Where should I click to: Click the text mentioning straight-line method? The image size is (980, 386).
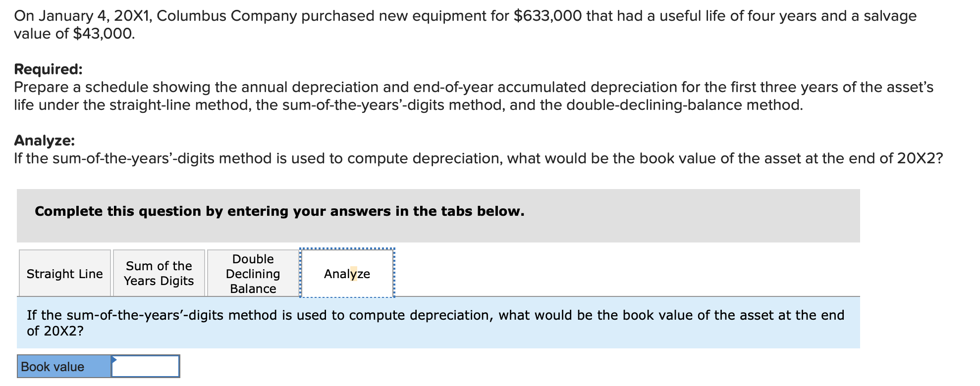pyautogui.click(x=163, y=104)
